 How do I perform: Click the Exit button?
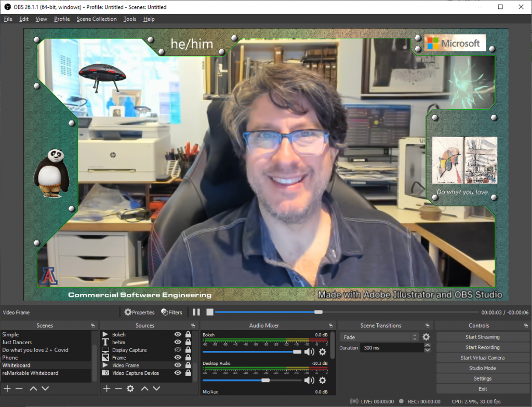tap(483, 389)
